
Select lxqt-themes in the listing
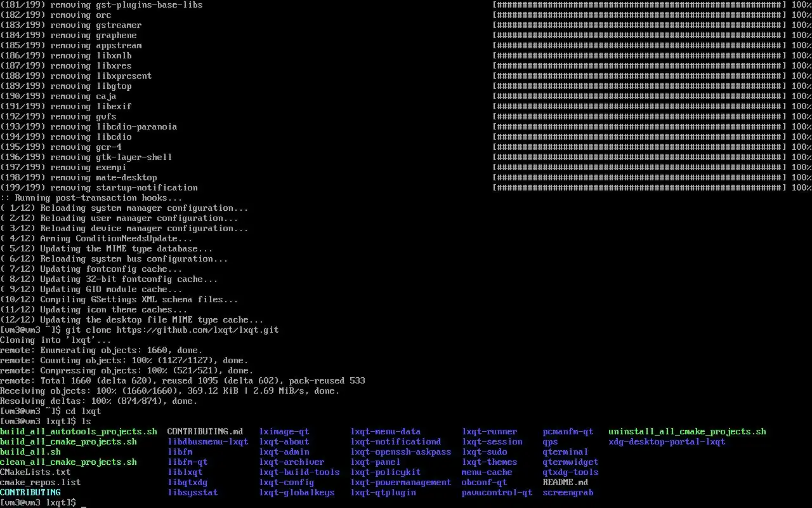[490, 462]
